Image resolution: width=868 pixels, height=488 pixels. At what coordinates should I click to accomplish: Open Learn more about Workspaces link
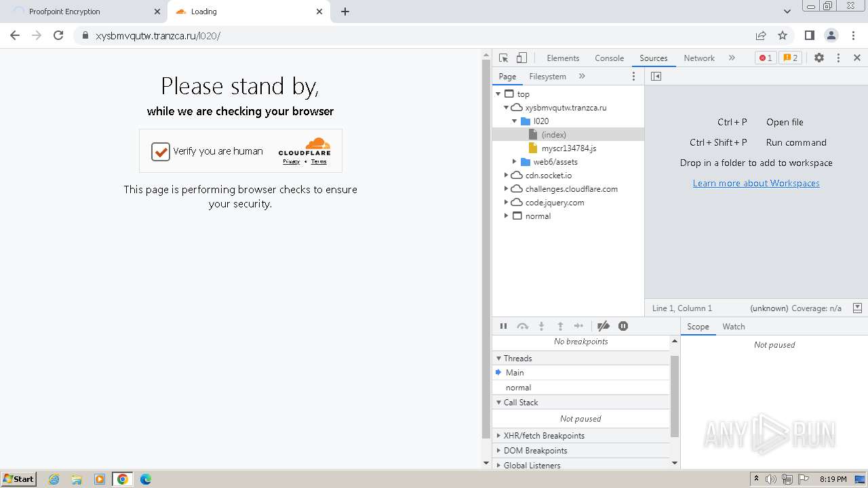click(756, 183)
